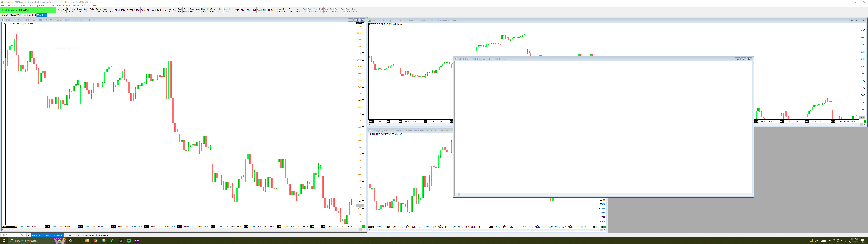Image resolution: width=868 pixels, height=244 pixels.
Task: Click the Save All toolbar button
Action: [x=73, y=11]
